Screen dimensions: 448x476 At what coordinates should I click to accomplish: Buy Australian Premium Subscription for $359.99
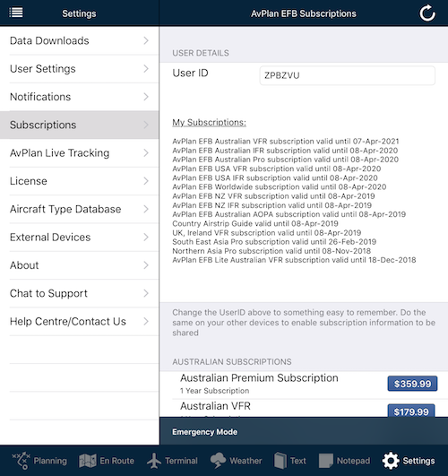[412, 384]
